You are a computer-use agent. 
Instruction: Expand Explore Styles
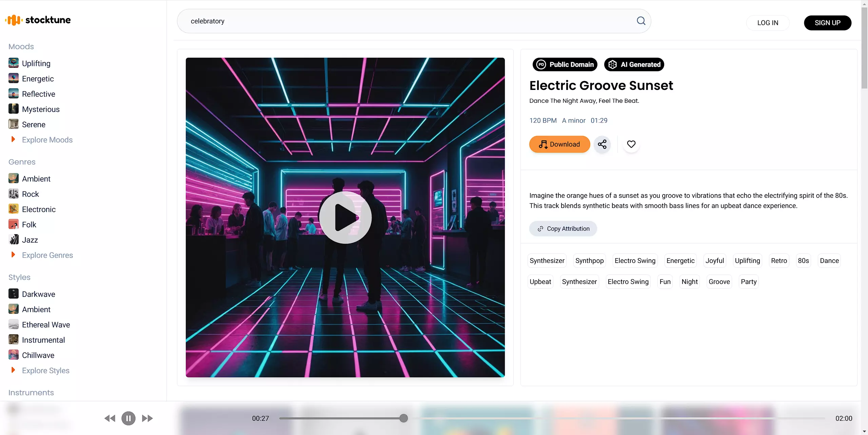tap(45, 371)
